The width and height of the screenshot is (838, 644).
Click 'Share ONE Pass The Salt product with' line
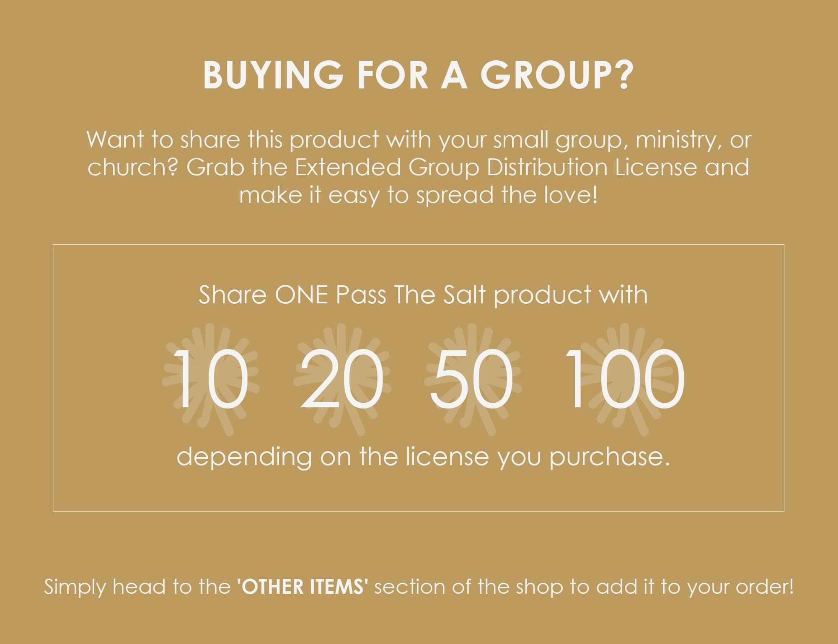(423, 295)
